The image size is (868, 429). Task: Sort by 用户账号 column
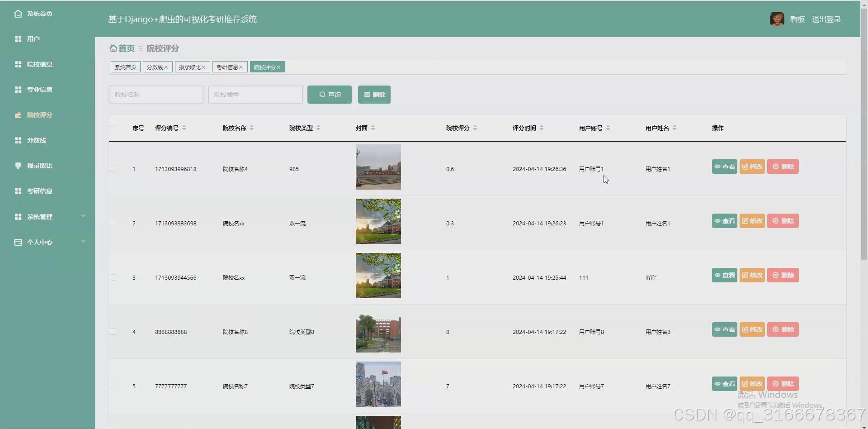click(608, 128)
